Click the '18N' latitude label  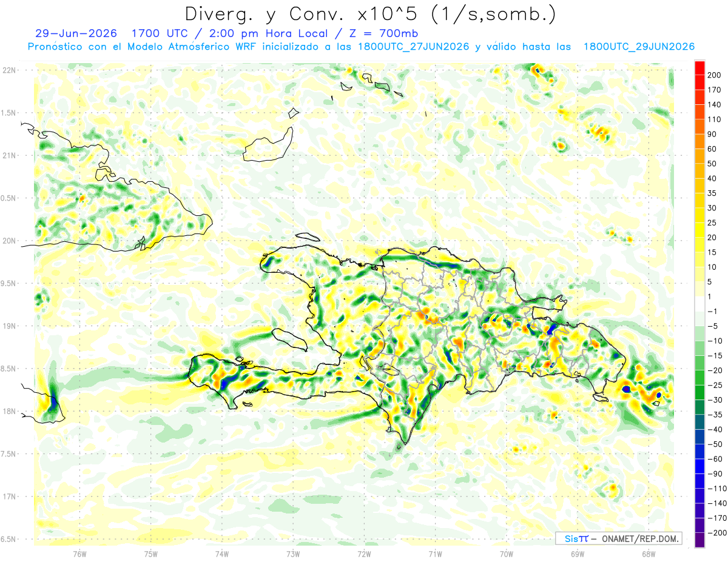click(10, 412)
